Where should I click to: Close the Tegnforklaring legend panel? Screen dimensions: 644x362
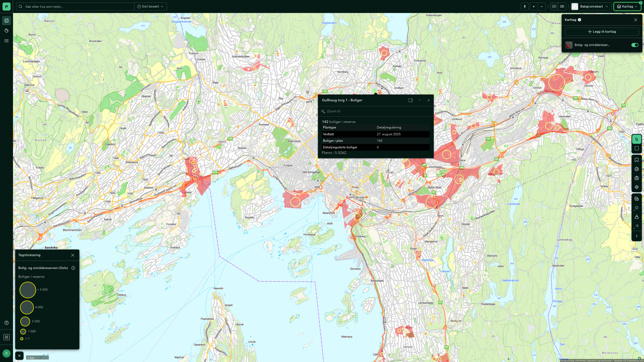click(73, 255)
